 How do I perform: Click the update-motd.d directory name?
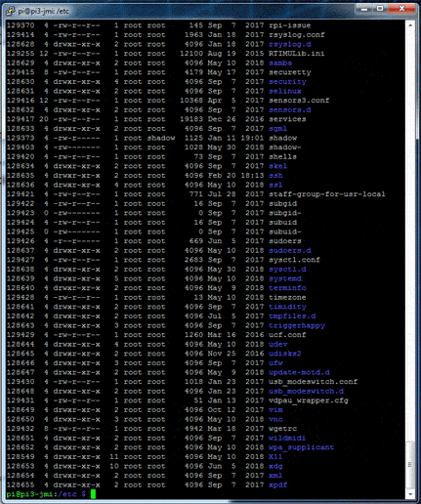[299, 372]
